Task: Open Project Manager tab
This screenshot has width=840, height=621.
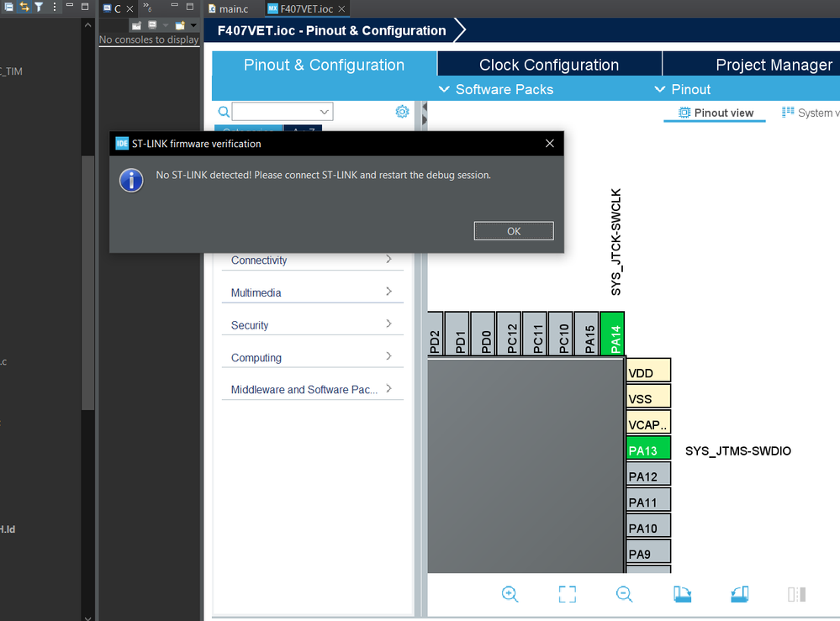Action: tap(774, 65)
